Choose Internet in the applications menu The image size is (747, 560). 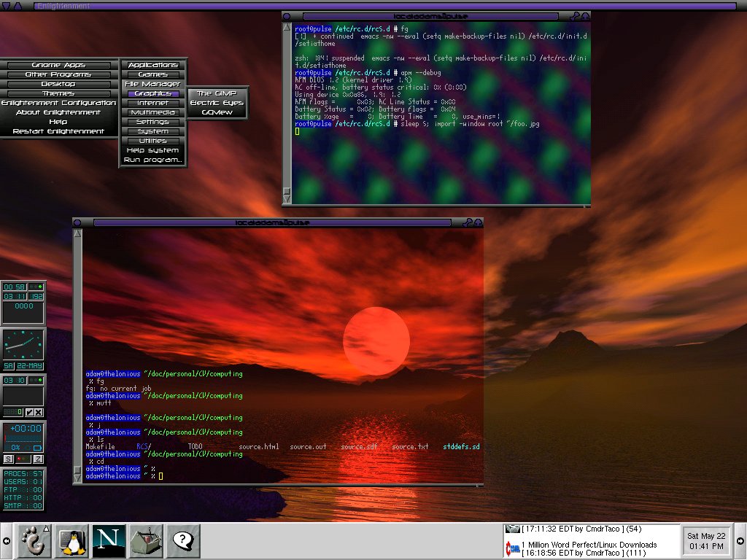[x=153, y=103]
